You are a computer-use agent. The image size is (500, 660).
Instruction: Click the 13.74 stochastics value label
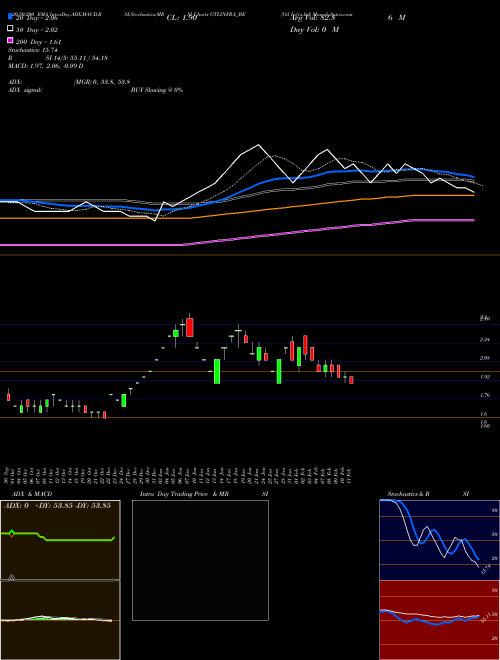point(484,570)
